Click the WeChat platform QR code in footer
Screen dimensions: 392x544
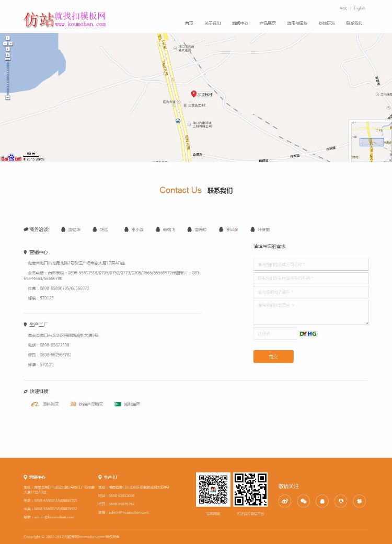[250, 490]
